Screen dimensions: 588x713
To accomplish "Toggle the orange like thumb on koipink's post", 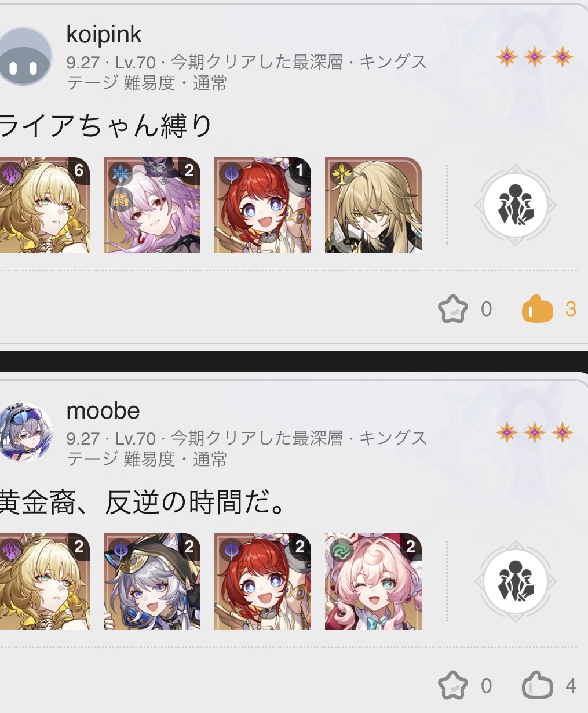I will tap(537, 309).
